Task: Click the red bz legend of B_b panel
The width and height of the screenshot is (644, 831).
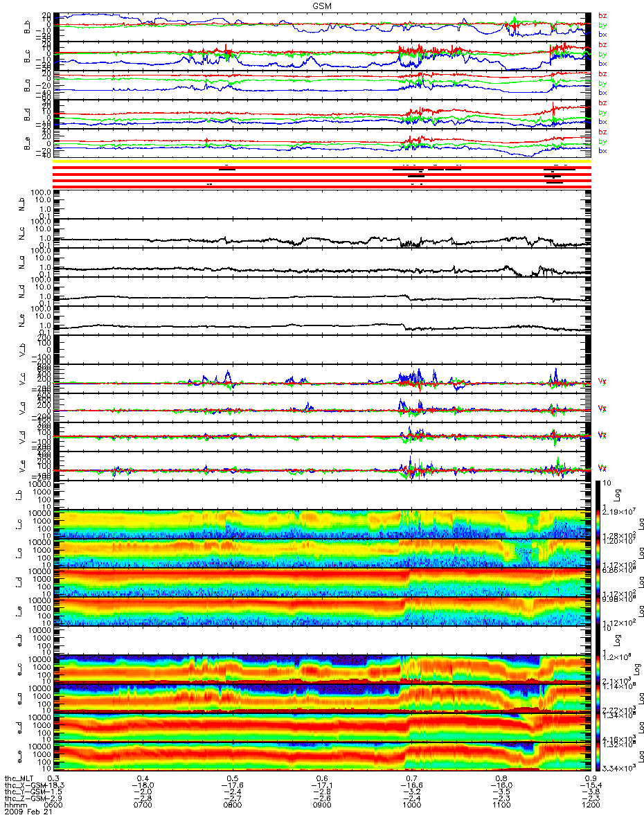Action: point(602,15)
